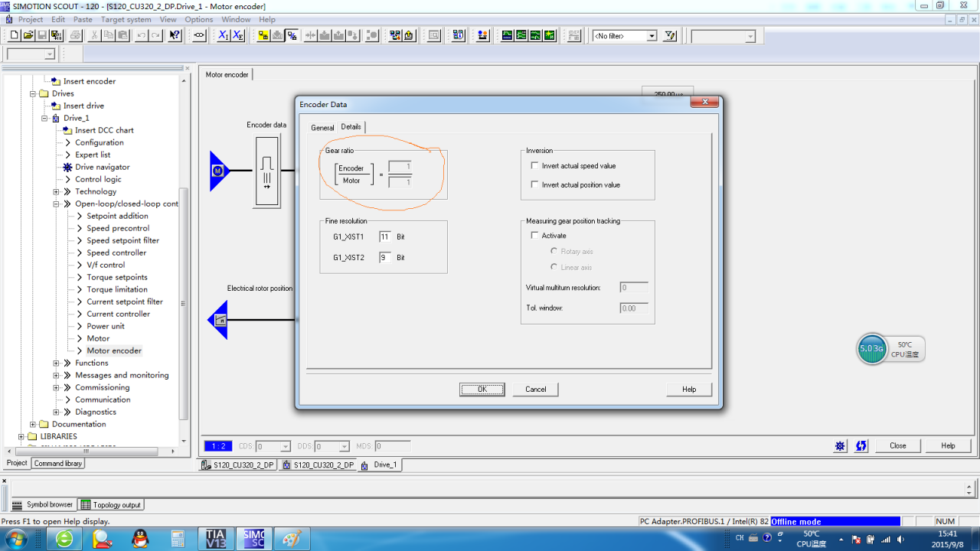Open the TIA V13 taskbar icon

[215, 539]
